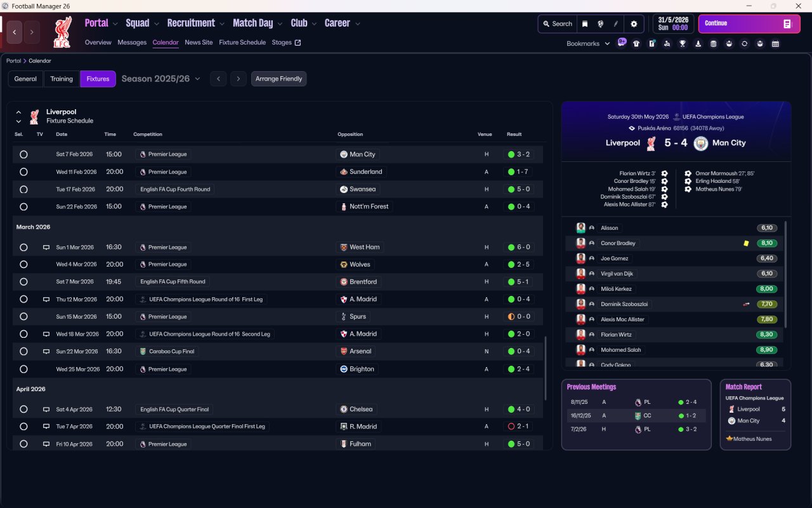Click the TV icon on Chelsea row
Viewport: 812px width, 508px height.
[46, 410]
